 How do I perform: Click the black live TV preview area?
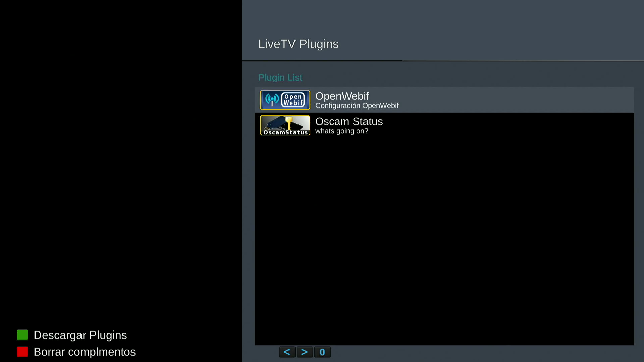tap(121, 161)
